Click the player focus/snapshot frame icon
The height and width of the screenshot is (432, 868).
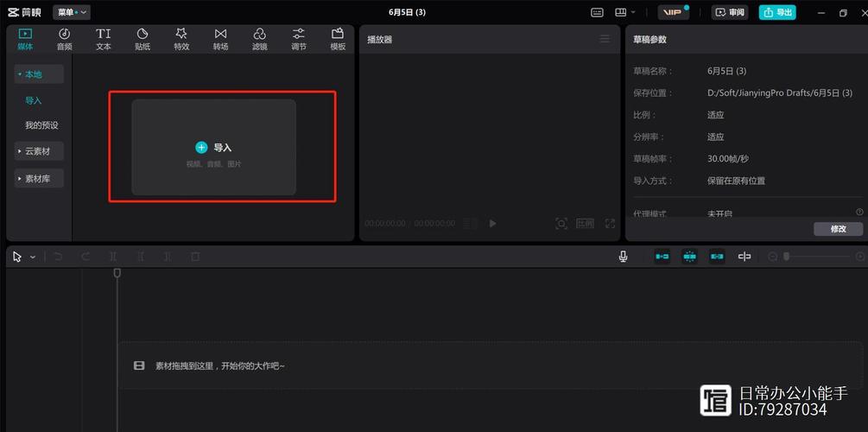pyautogui.click(x=561, y=223)
